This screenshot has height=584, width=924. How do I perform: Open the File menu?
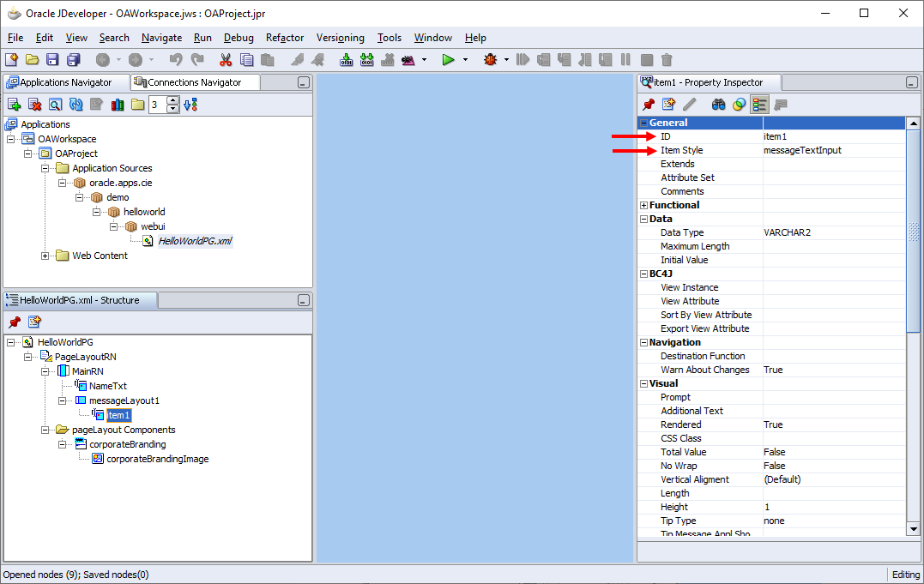(15, 38)
